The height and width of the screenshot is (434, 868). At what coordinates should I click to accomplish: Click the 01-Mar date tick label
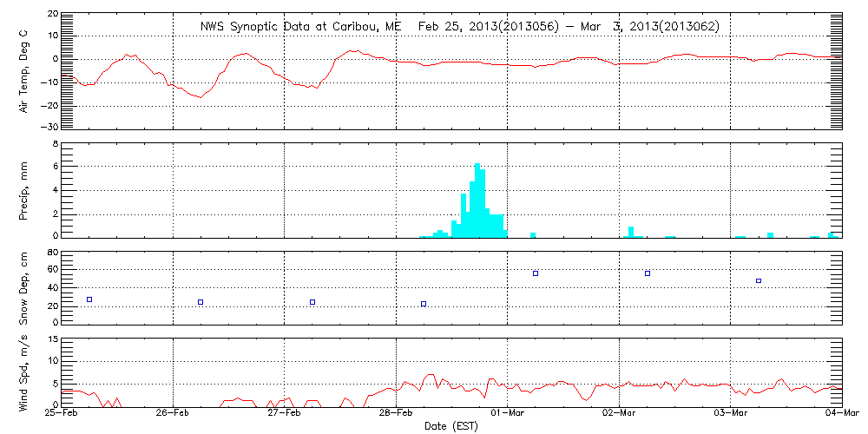click(507, 415)
